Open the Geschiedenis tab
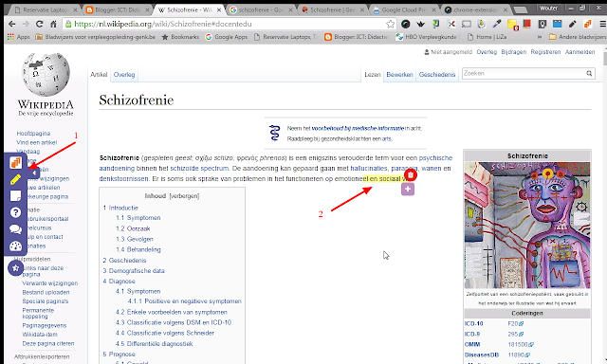Viewport: 607px width, 364px height. (437, 74)
